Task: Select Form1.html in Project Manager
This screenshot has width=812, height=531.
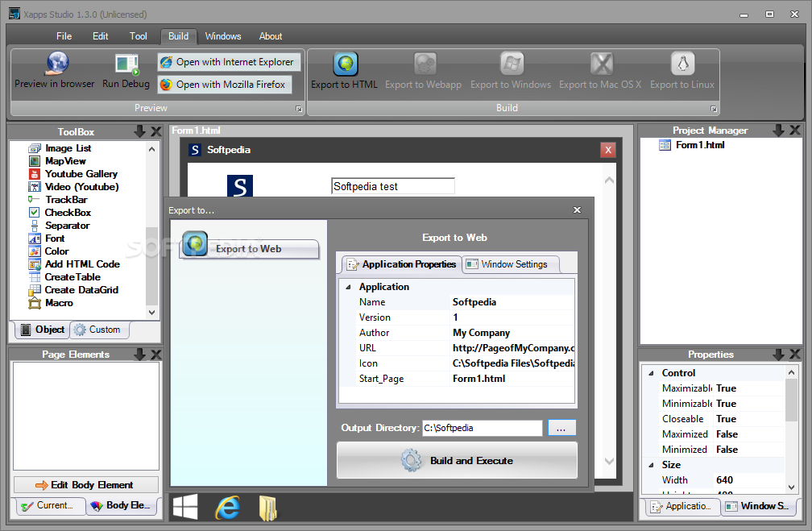Action: [692, 145]
